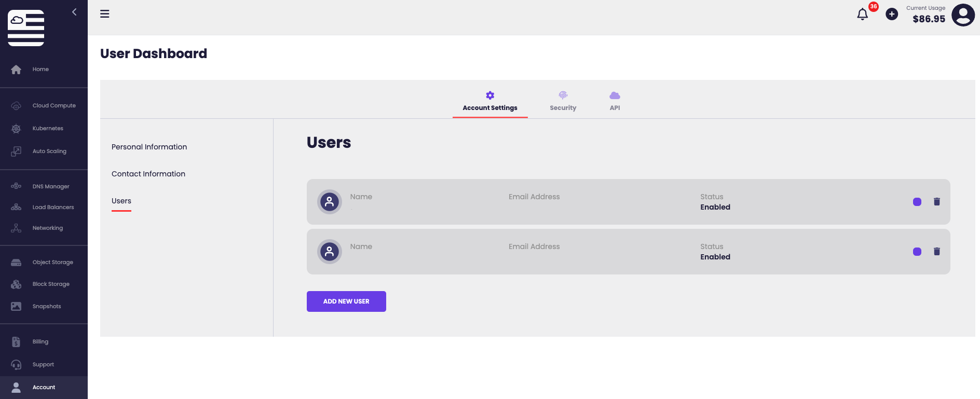The image size is (980, 399).
Task: Go to Object Storage in sidebar
Action: (x=52, y=263)
